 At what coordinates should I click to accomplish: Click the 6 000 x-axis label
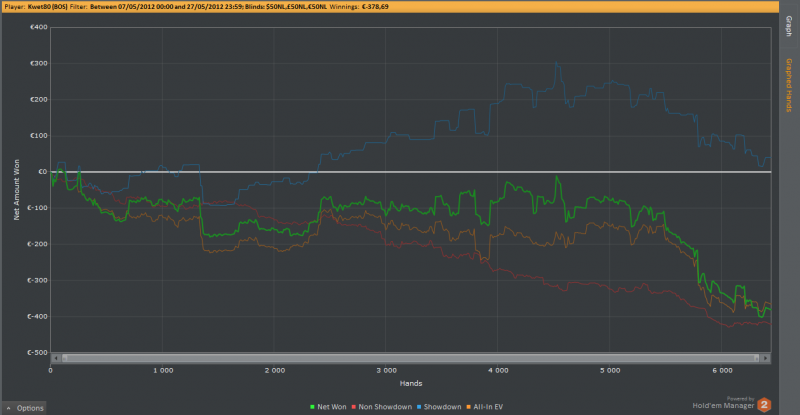[722, 371]
